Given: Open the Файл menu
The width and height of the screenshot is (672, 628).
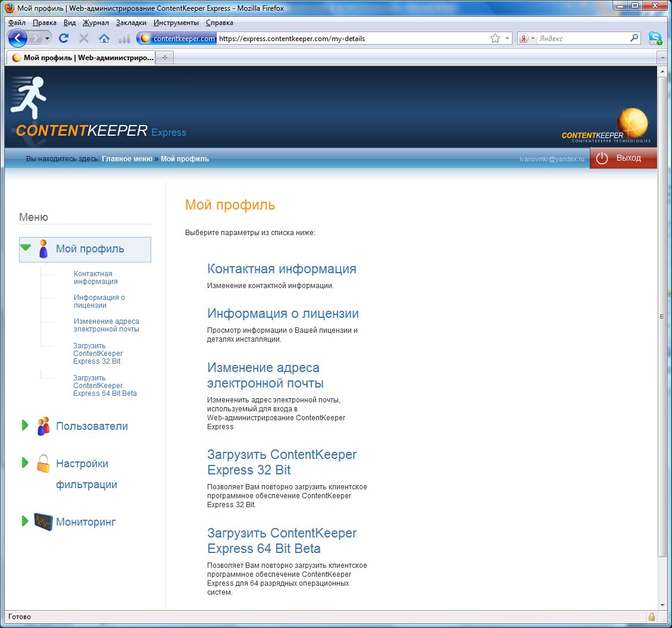Looking at the screenshot, I should [17, 23].
